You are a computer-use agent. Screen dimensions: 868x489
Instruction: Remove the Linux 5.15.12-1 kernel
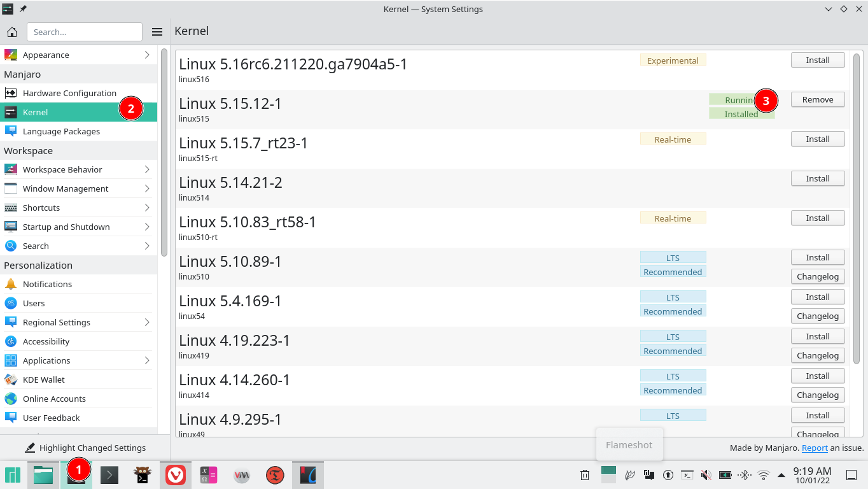pos(818,99)
